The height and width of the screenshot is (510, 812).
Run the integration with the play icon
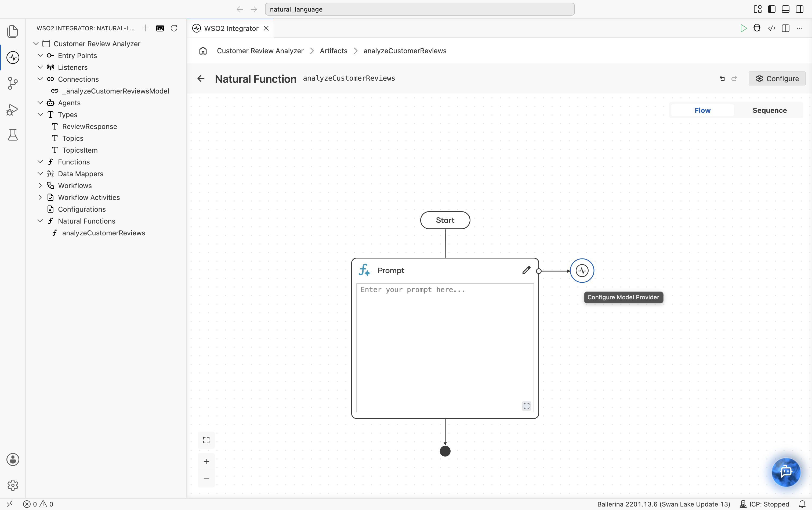pyautogui.click(x=743, y=28)
